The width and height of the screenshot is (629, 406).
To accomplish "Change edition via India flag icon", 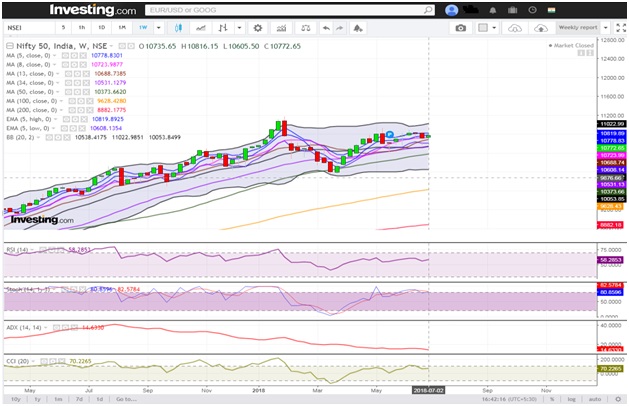I will click(x=552, y=10).
